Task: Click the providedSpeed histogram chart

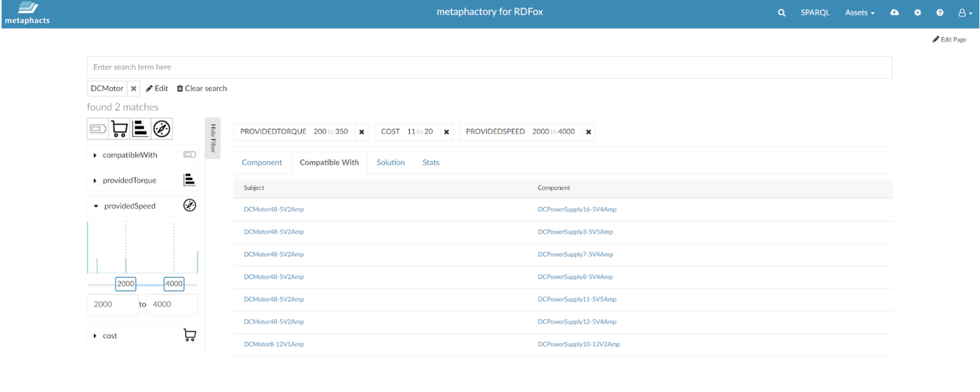Action: click(x=143, y=247)
